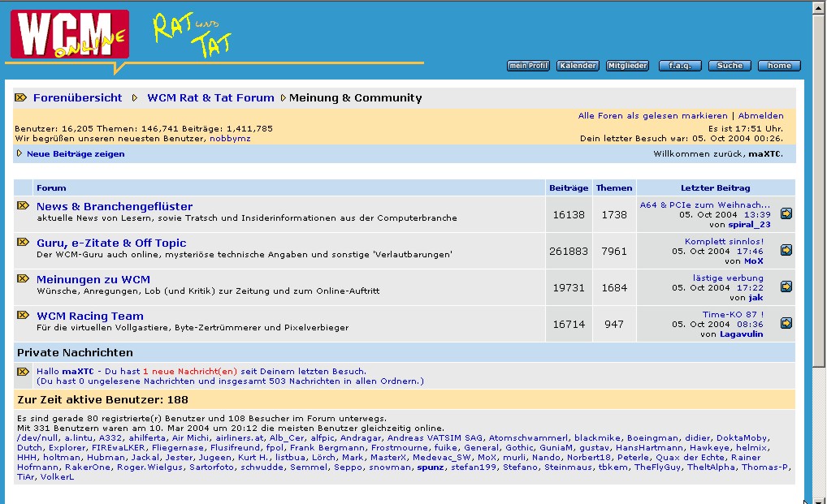Open the Mitglieder list button

coord(627,65)
